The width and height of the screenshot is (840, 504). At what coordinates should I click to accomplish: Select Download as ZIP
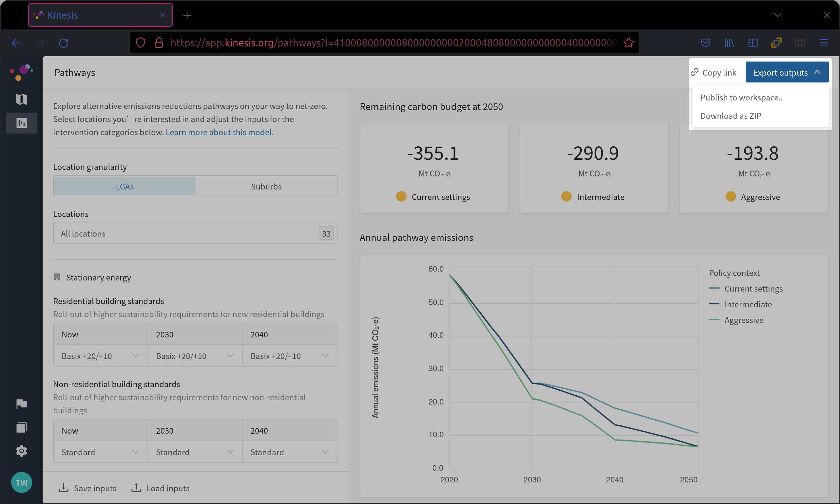coord(731,116)
